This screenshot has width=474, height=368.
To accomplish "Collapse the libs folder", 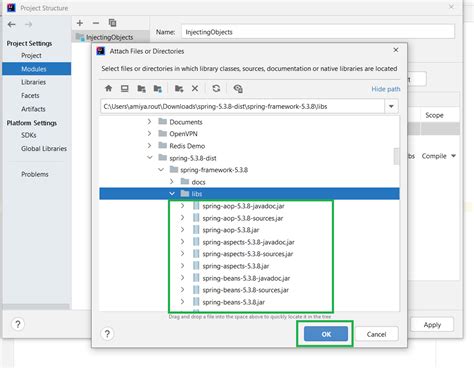I will click(x=172, y=194).
